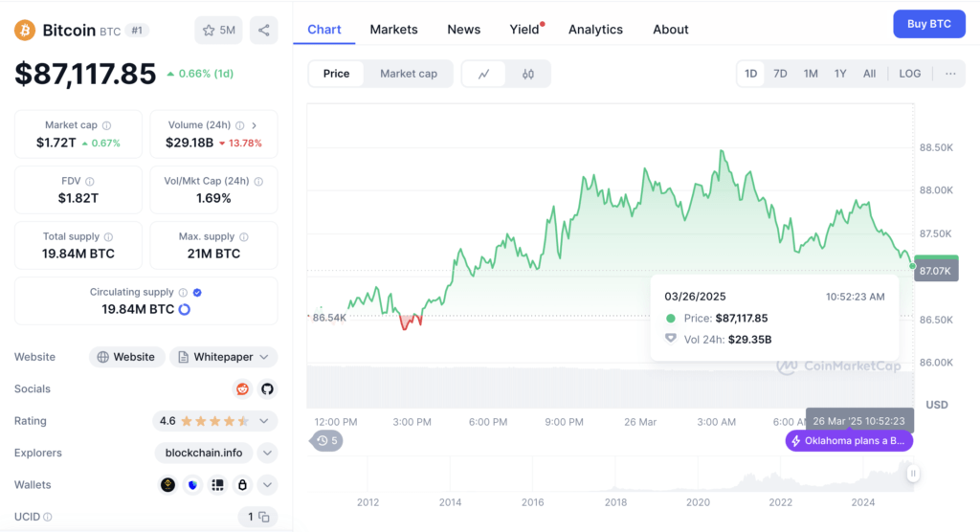Expand the Wallets chevron
Viewport: 980px width, 532px height.
pos(268,484)
